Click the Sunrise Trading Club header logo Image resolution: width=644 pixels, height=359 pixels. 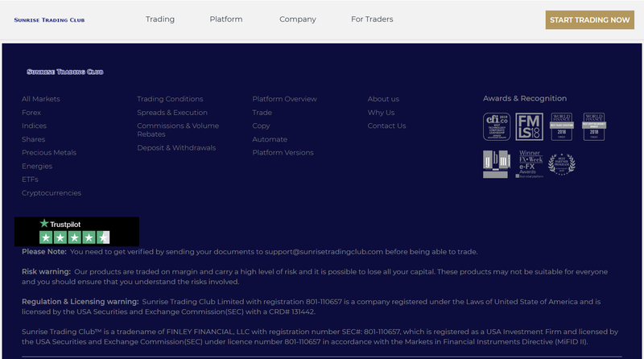coord(49,19)
